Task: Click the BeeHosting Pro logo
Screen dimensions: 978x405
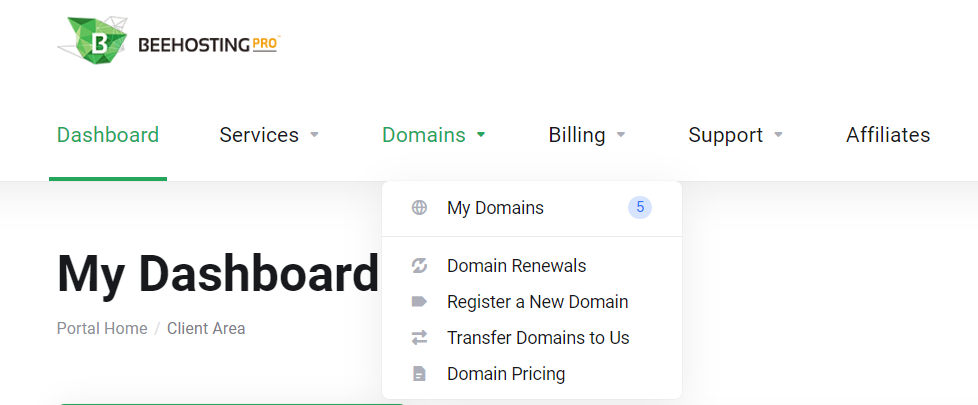Action: coord(168,45)
